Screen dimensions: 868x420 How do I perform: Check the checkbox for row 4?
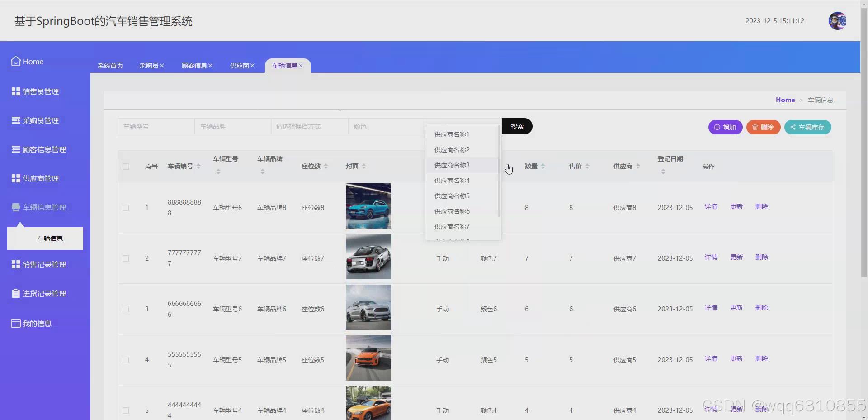(126, 360)
